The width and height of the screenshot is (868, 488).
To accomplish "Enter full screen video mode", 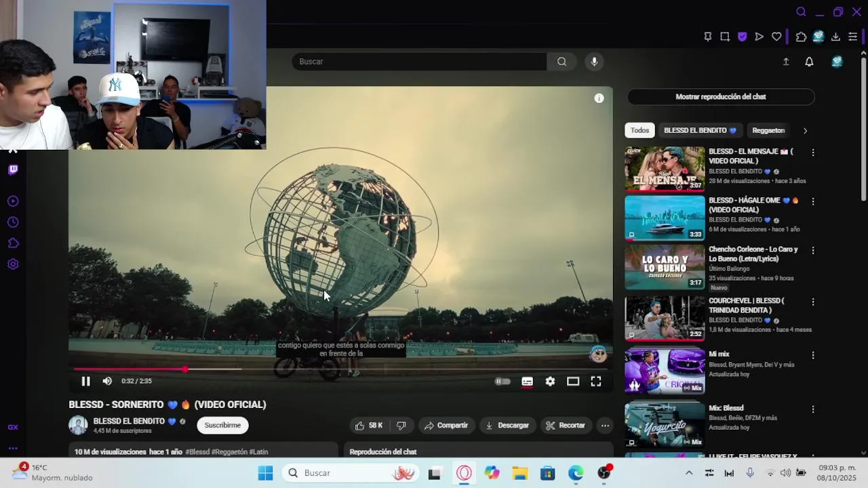I will (x=595, y=382).
